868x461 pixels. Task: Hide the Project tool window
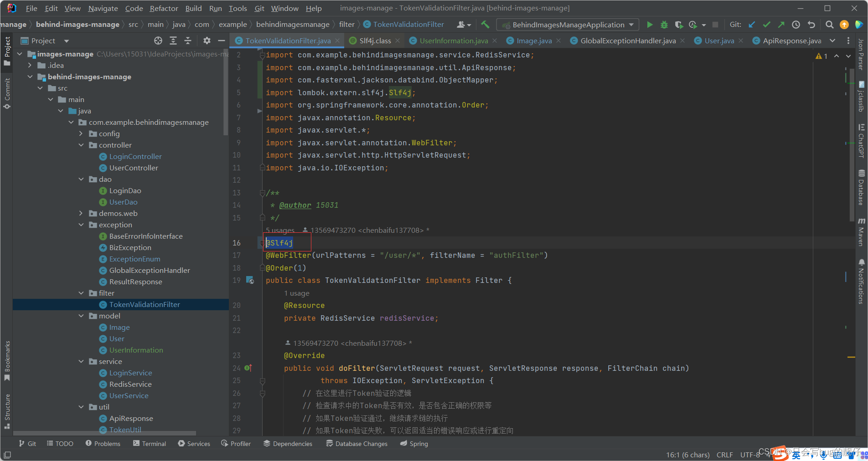222,41
